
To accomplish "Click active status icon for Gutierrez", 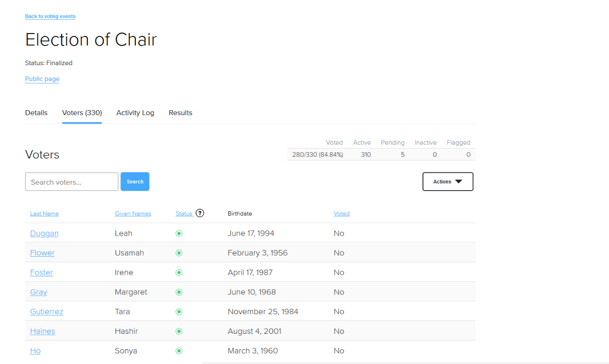I will click(x=179, y=312).
